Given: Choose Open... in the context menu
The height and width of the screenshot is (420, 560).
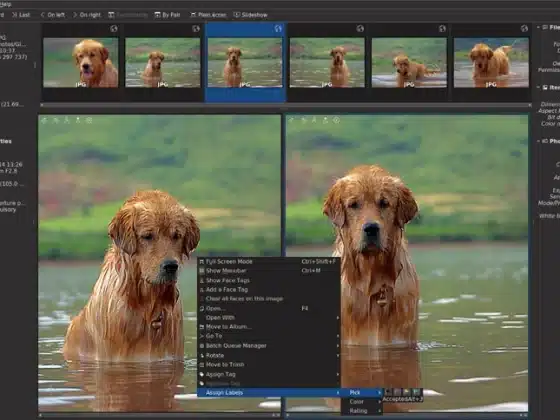Looking at the screenshot, I should click(x=269, y=309).
